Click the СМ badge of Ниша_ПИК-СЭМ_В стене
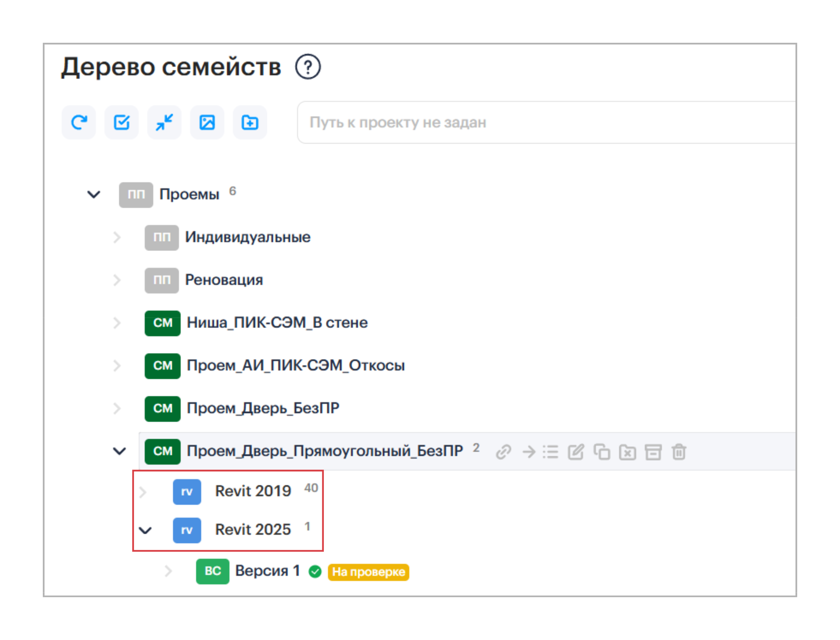 pyautogui.click(x=163, y=323)
